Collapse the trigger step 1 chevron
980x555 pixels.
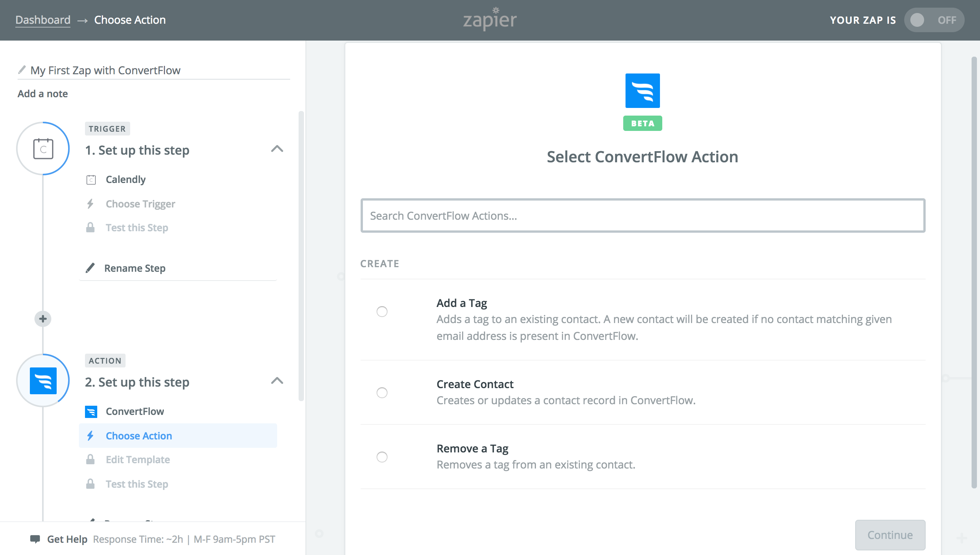(277, 149)
